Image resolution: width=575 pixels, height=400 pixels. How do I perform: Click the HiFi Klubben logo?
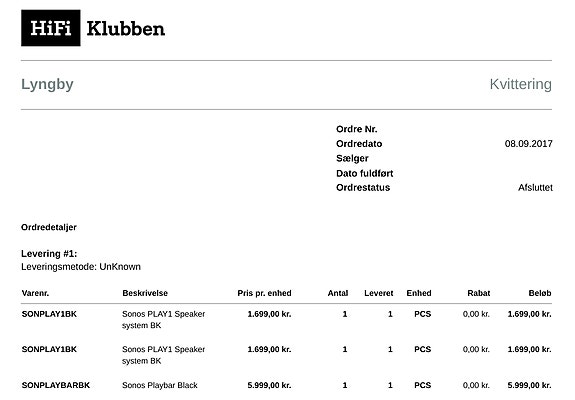click(93, 28)
